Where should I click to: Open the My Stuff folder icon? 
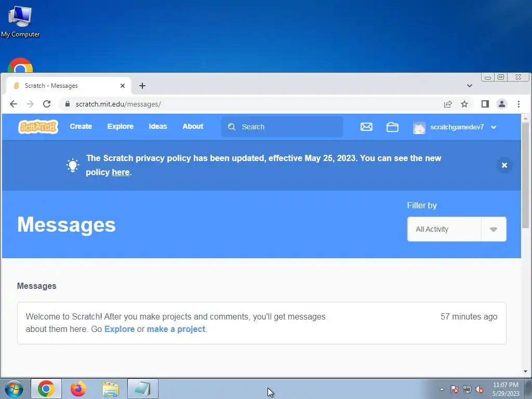393,127
